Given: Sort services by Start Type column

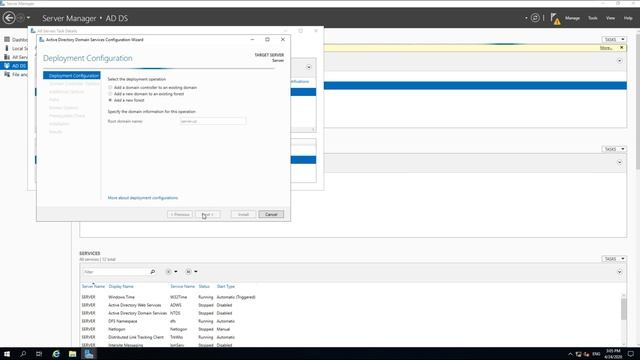Looking at the screenshot, I should pyautogui.click(x=226, y=287).
